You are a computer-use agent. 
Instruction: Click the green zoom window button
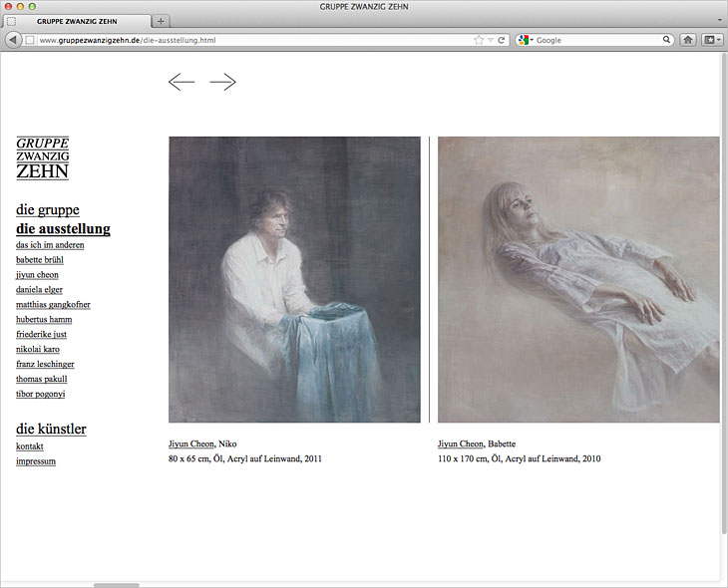tap(32, 7)
